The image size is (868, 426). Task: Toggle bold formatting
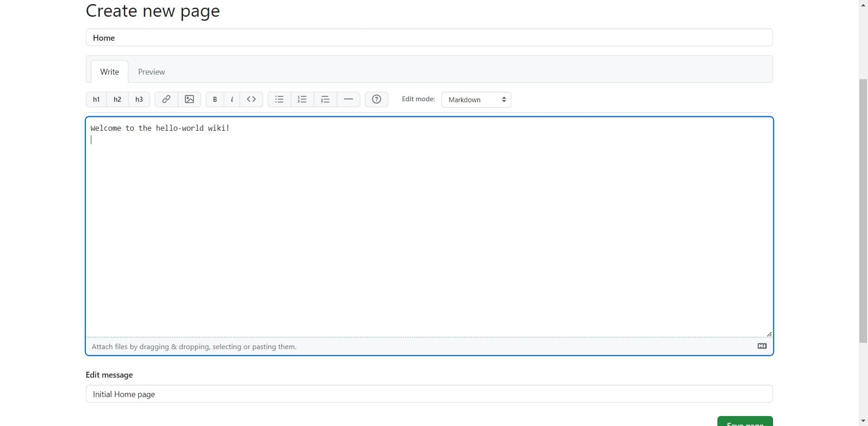pyautogui.click(x=215, y=99)
